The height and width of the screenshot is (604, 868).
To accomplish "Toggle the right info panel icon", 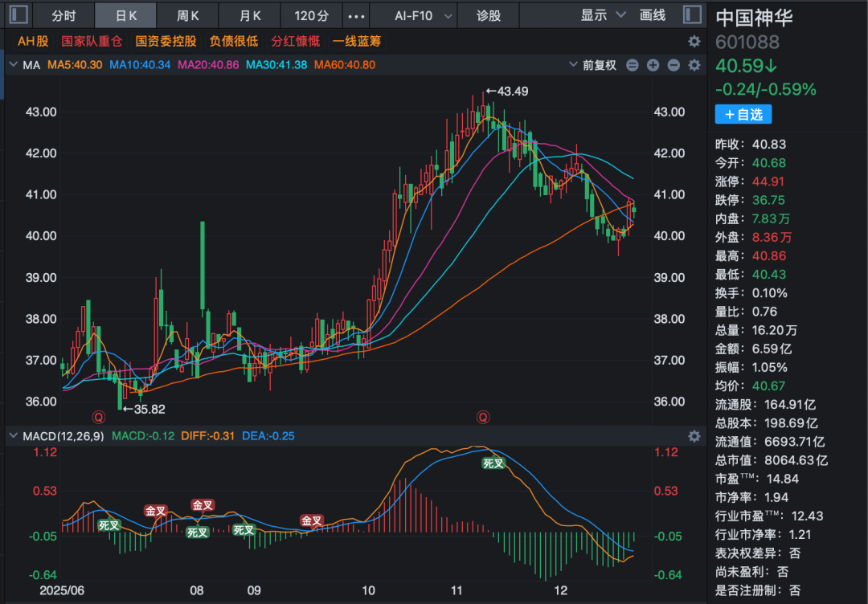I will pyautogui.click(x=691, y=14).
